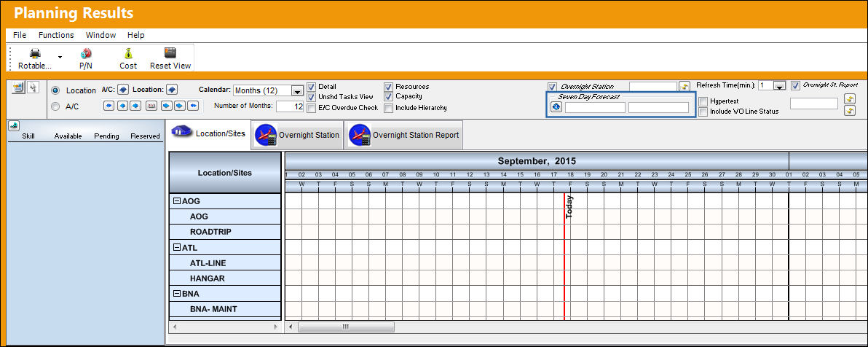Click the Overnight Station refresh icon
Screen dimensions: 868x347
pos(684,87)
